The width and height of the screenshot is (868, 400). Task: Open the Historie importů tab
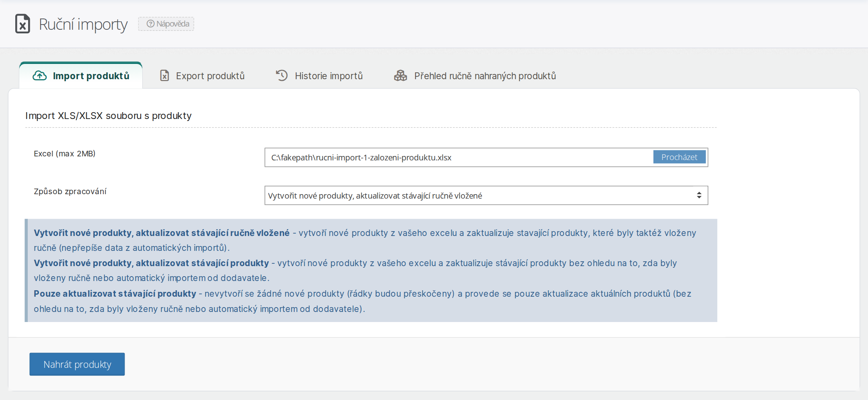[x=319, y=76]
